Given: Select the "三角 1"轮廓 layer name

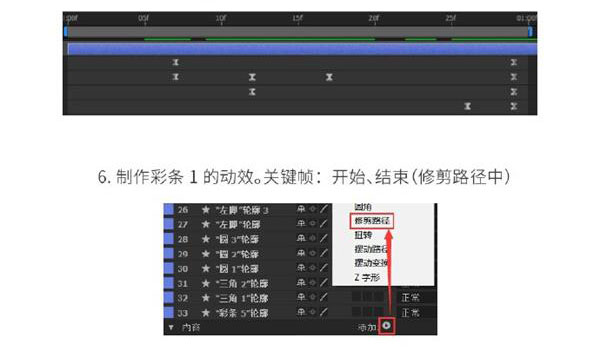Looking at the screenshot, I should pos(241,298).
